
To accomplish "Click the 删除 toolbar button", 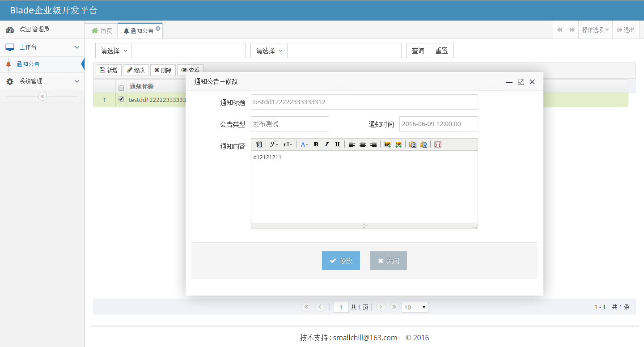I will [x=163, y=70].
